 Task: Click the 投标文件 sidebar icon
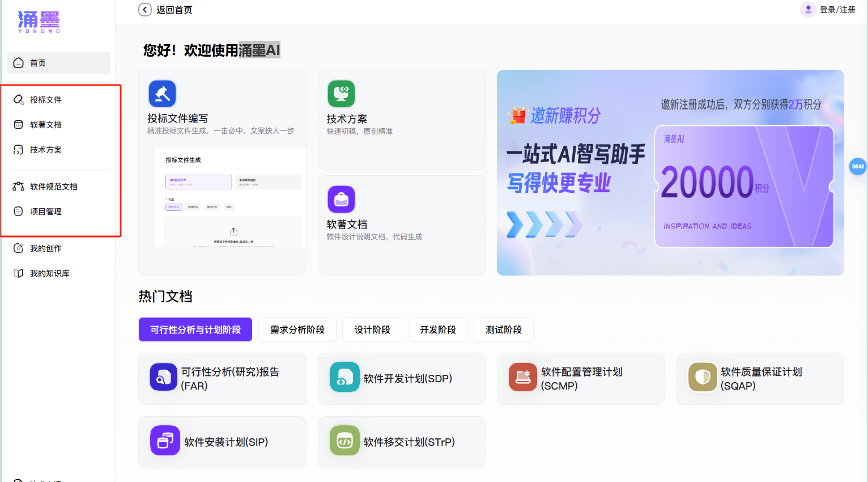[19, 100]
